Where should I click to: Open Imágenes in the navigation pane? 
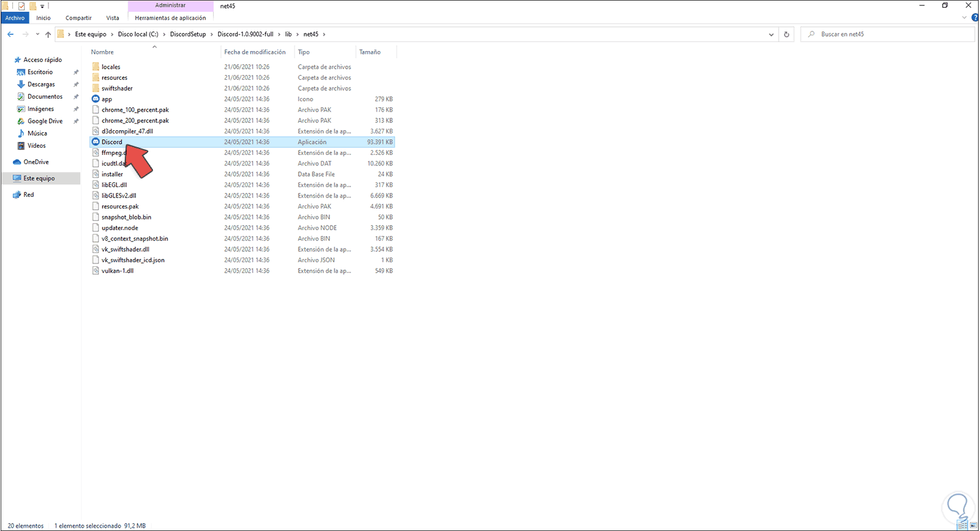click(41, 109)
